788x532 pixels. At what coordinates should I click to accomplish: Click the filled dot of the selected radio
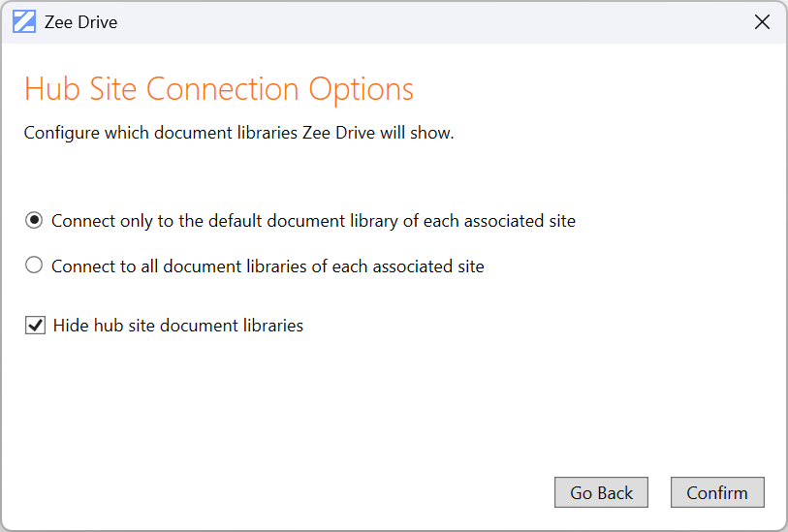35,221
